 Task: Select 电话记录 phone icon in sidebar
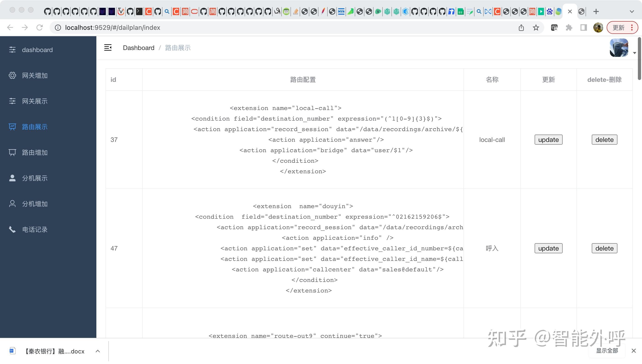(12, 229)
